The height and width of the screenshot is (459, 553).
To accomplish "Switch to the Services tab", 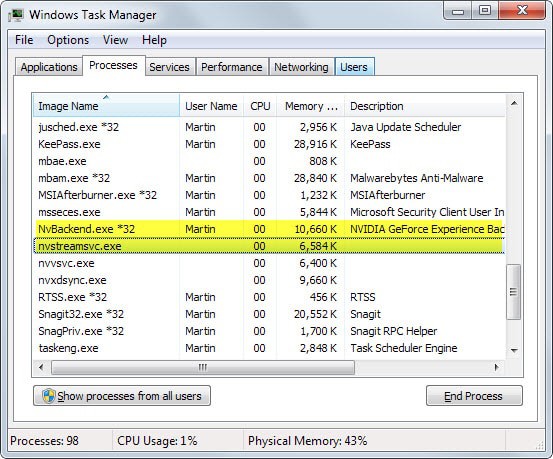I will pos(169,67).
